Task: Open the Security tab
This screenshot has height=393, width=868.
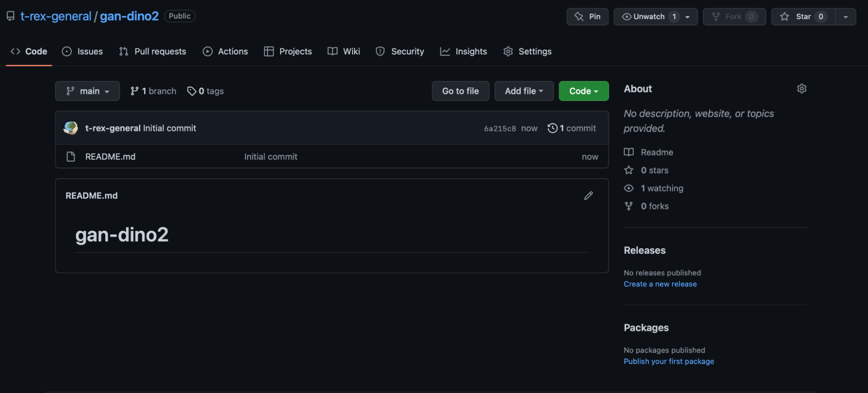Action: (400, 51)
